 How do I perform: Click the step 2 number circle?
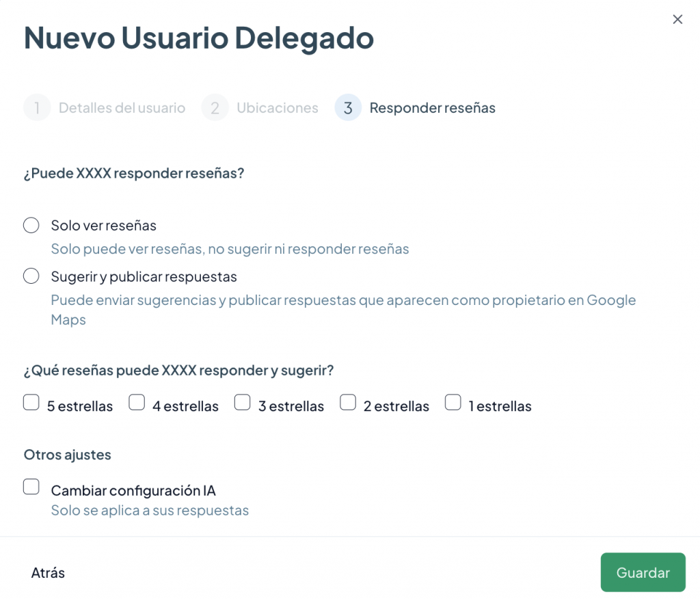215,107
